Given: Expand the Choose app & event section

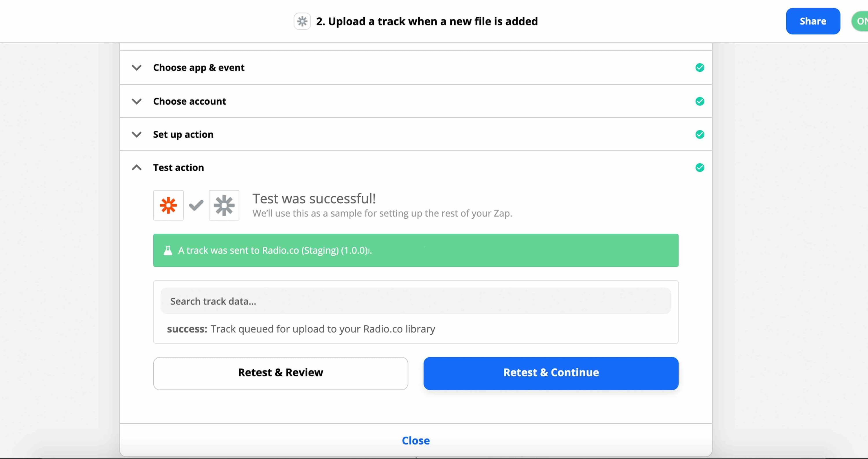Looking at the screenshot, I should pyautogui.click(x=137, y=68).
